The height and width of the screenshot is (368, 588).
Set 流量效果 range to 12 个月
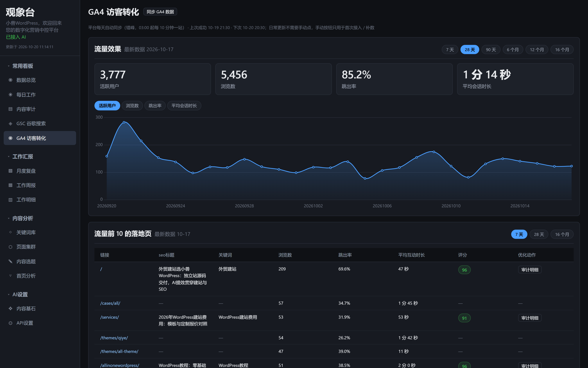coord(537,50)
